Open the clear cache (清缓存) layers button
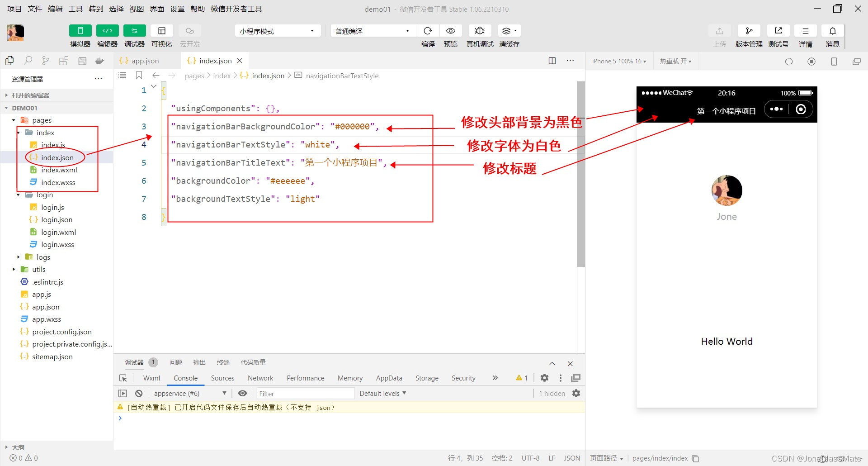This screenshot has height=466, width=868. click(x=509, y=31)
